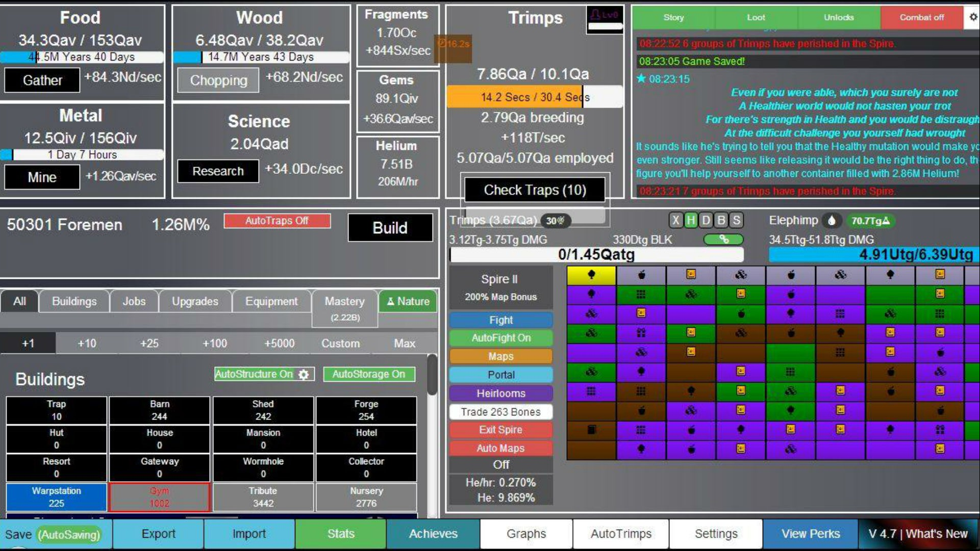Image resolution: width=980 pixels, height=551 pixels.
Task: Toggle the Auto Maps button
Action: 501,448
